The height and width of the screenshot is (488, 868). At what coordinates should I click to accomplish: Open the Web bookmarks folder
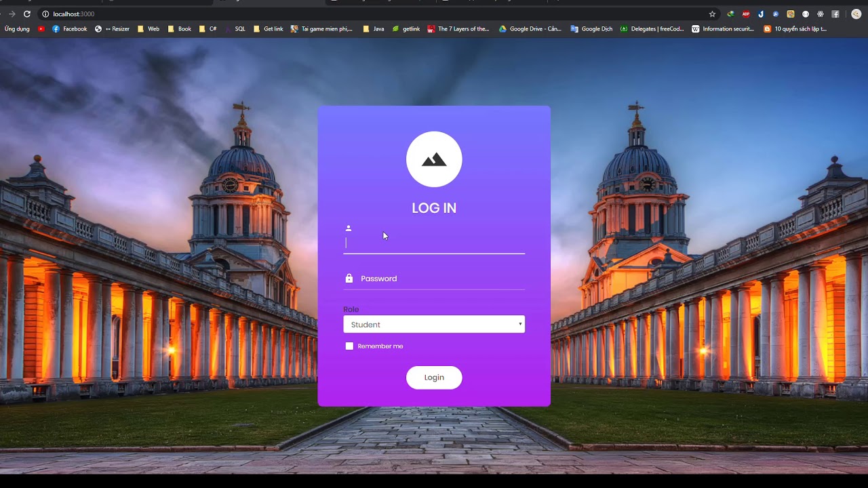[x=149, y=29]
